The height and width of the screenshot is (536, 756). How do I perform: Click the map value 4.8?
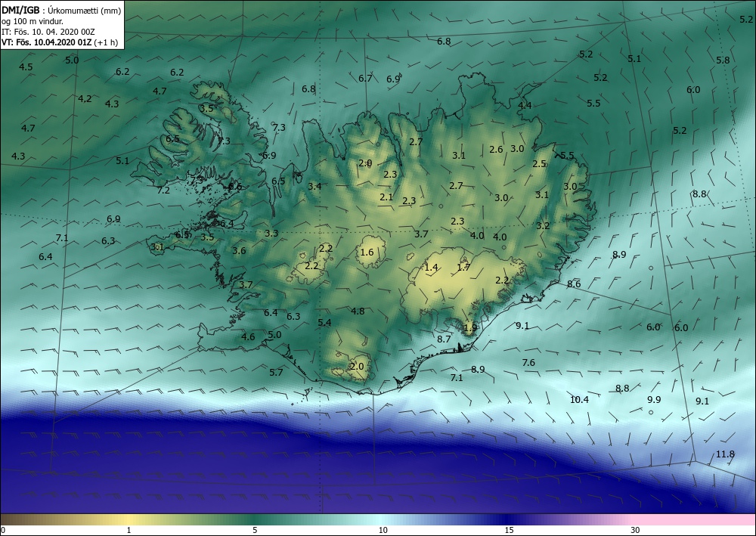pos(358,311)
